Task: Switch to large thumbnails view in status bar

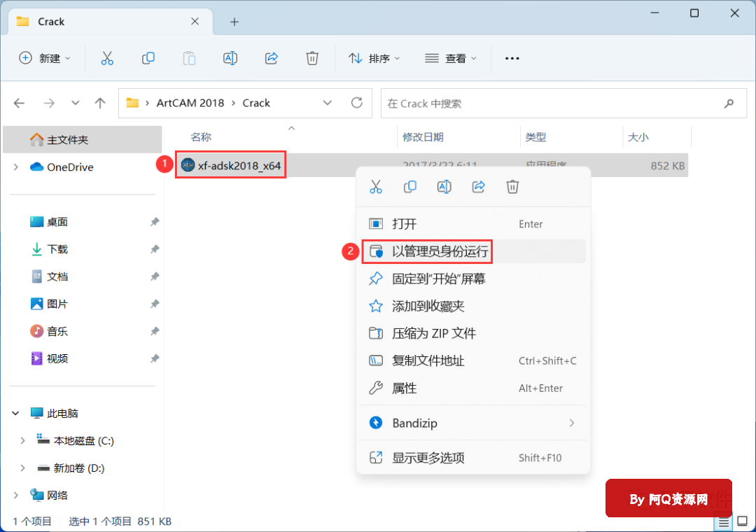Action: 743,522
